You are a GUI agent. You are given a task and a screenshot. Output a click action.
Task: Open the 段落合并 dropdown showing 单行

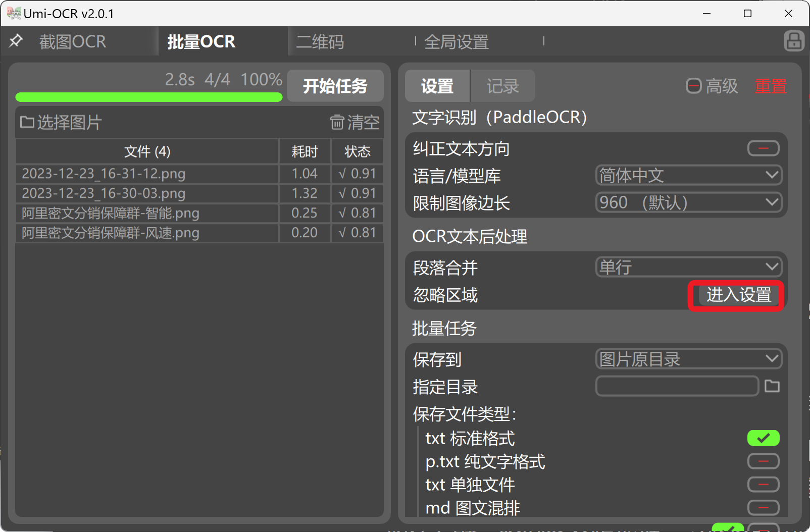[x=689, y=267]
